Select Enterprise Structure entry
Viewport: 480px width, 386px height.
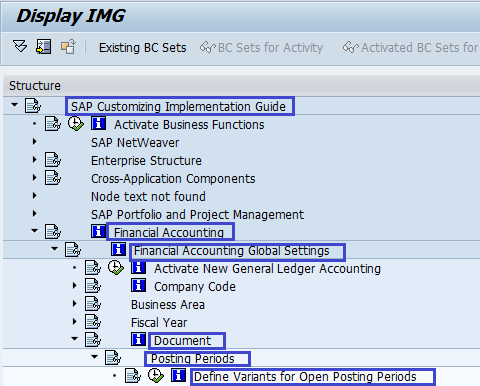(x=146, y=161)
